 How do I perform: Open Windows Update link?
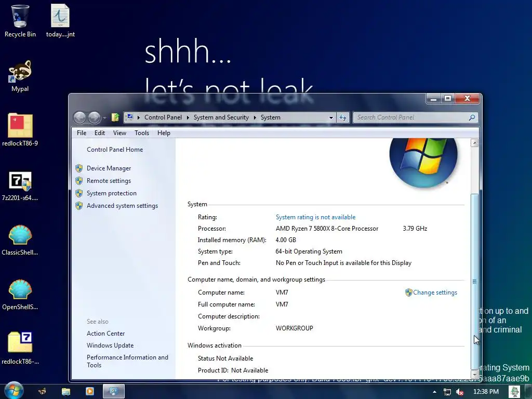(x=110, y=345)
